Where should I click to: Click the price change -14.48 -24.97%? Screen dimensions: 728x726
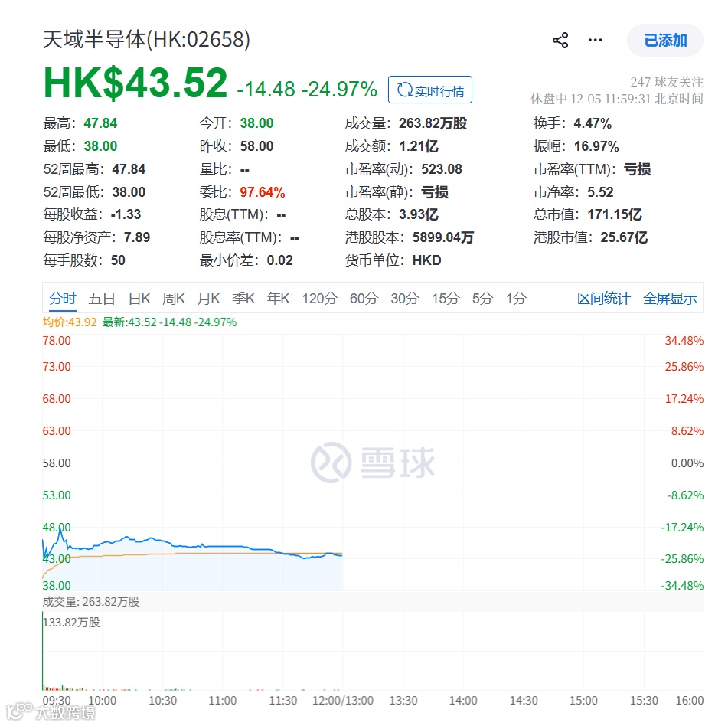point(307,89)
